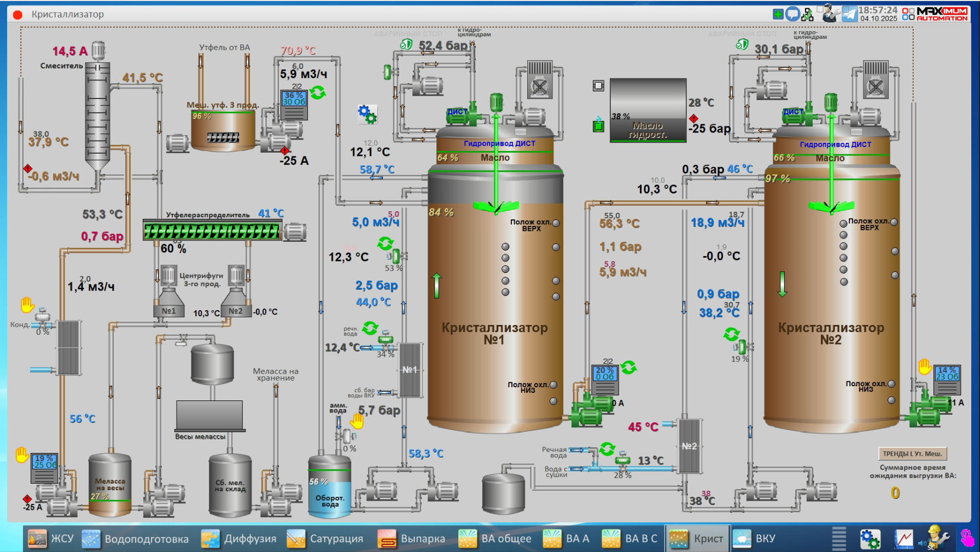This screenshot has width=980, height=552.
Task: Click the pink hand pointer icon
Action: point(966,538)
